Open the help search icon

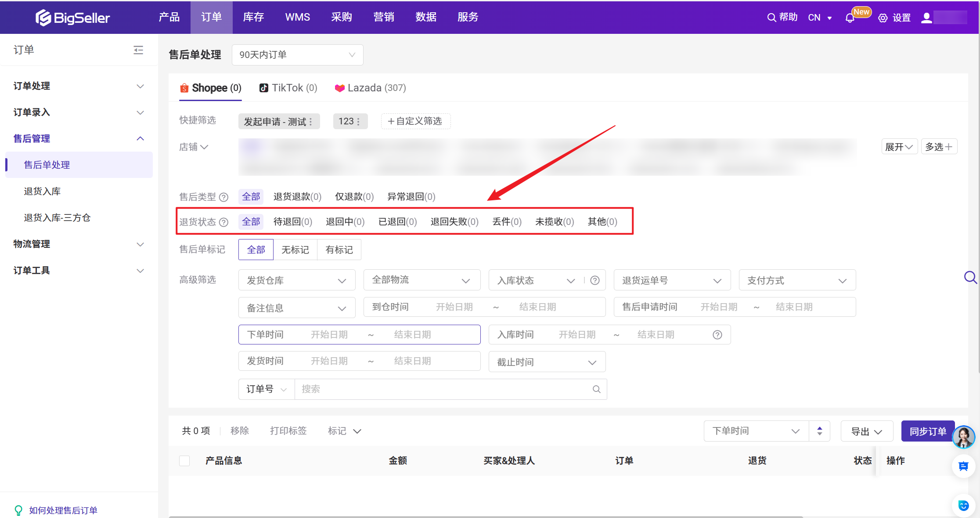[x=771, y=18]
